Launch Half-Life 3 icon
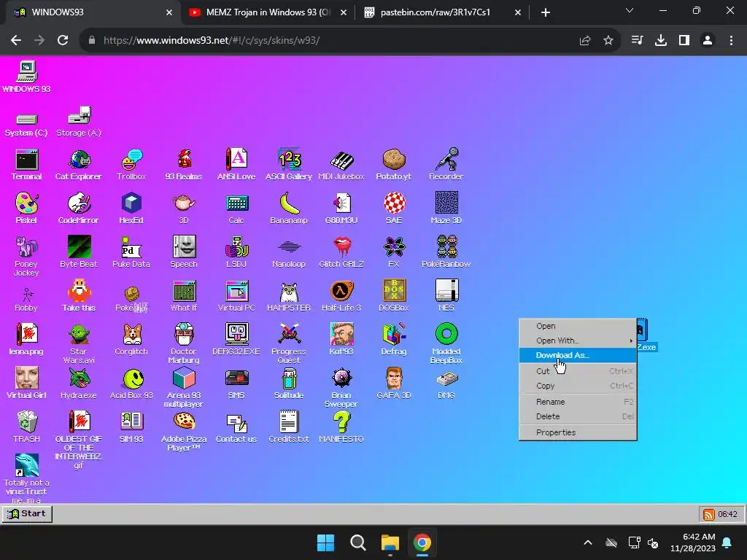Viewport: 747px width, 560px height. (341, 296)
